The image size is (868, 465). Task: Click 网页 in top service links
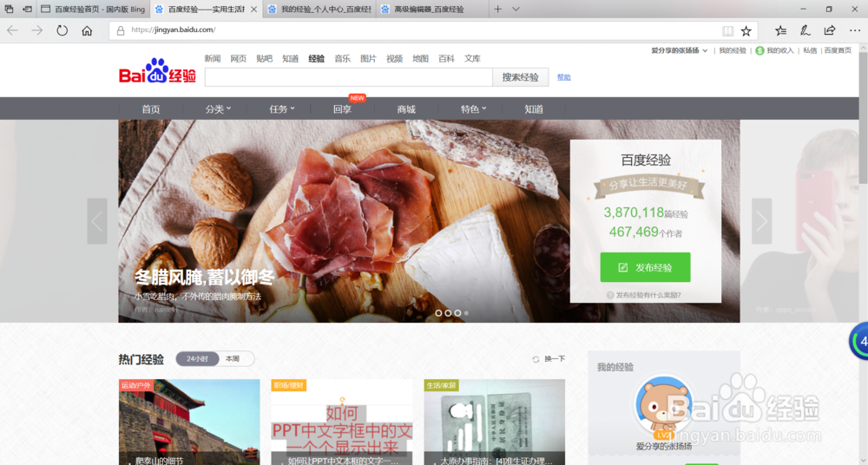(238, 59)
